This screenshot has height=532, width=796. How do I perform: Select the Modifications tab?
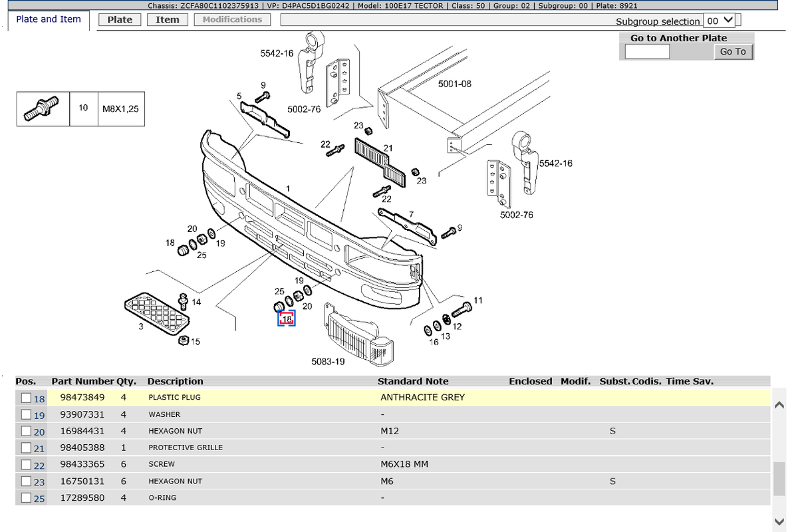click(x=232, y=20)
